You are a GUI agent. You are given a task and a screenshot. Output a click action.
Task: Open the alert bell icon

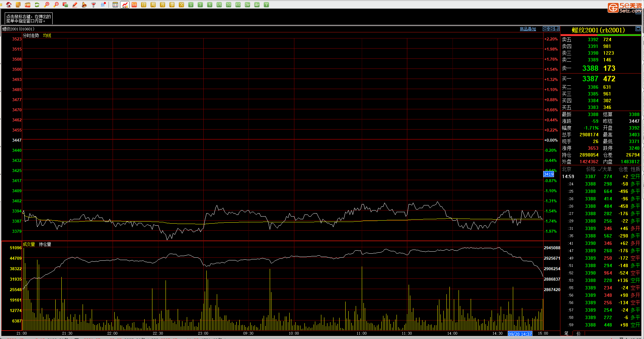point(84,5)
